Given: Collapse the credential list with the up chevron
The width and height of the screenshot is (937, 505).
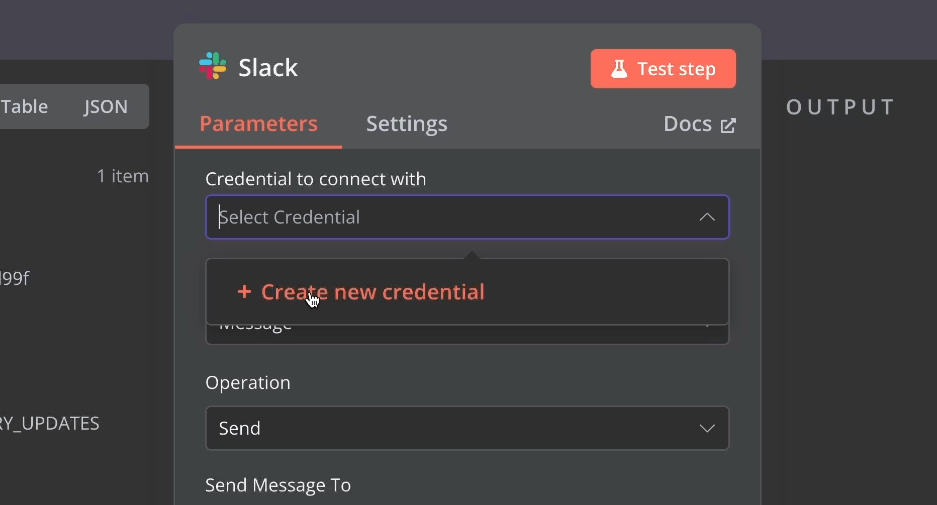Looking at the screenshot, I should click(x=707, y=217).
